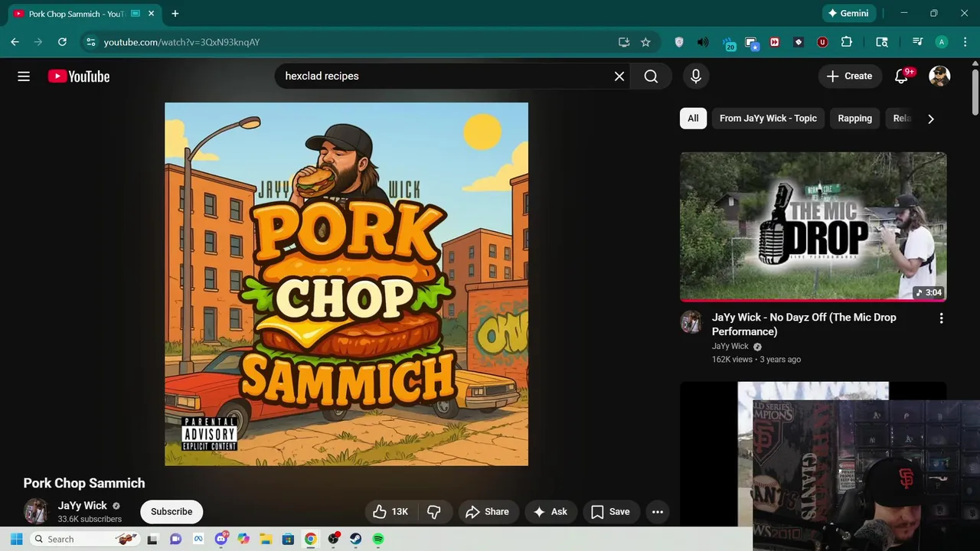Open JaYy Wick channel name in sidebar
980x551 pixels.
pos(730,346)
